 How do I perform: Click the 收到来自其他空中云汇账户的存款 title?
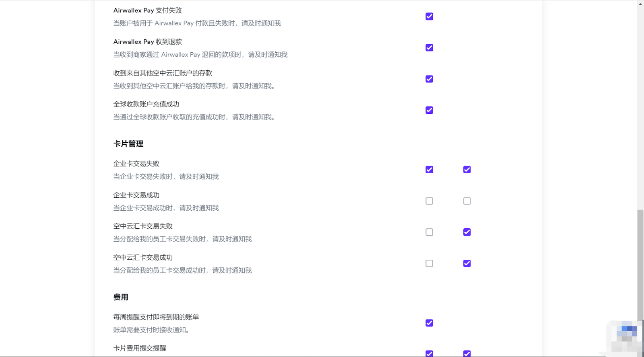[163, 73]
